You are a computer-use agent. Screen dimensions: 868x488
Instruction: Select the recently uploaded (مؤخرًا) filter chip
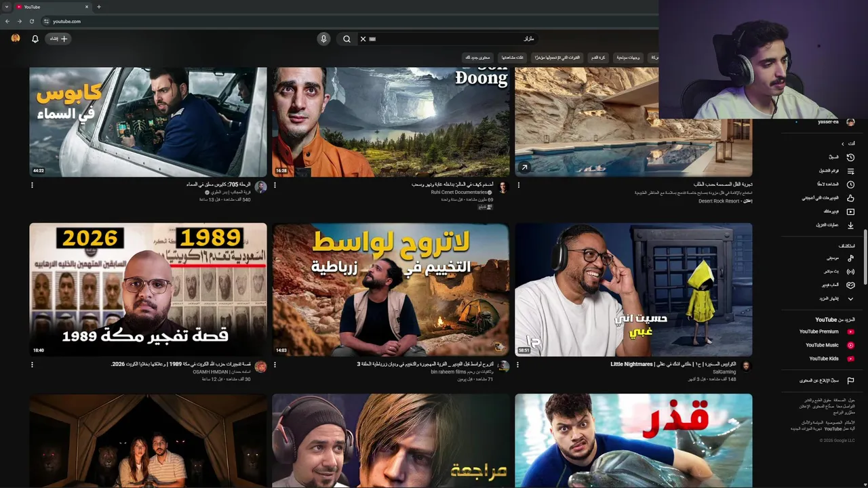pos(557,58)
